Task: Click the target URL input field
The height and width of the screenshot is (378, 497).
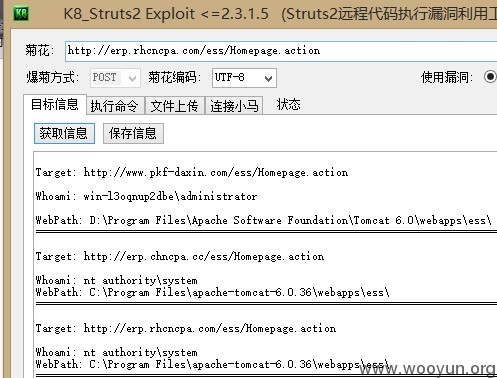Action: point(281,51)
